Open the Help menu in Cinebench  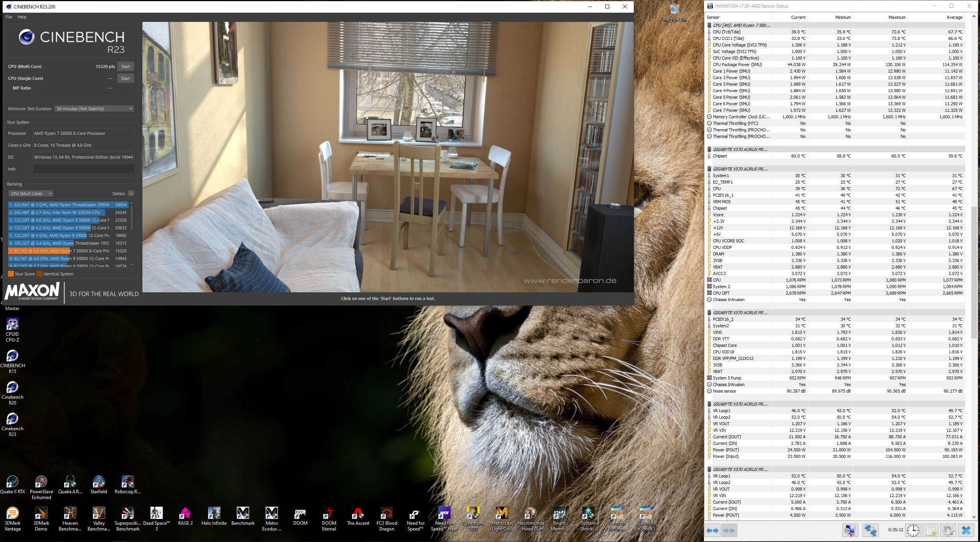click(22, 17)
